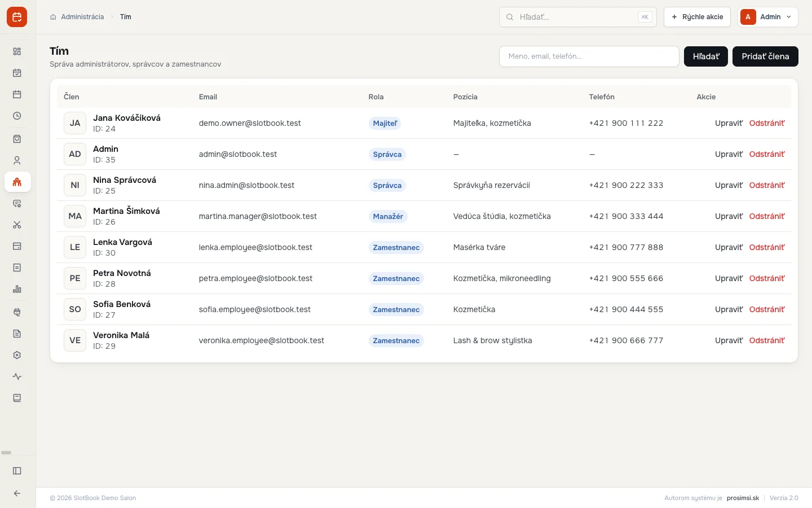Click Upraviť for Jana Kováčiková

pyautogui.click(x=729, y=123)
